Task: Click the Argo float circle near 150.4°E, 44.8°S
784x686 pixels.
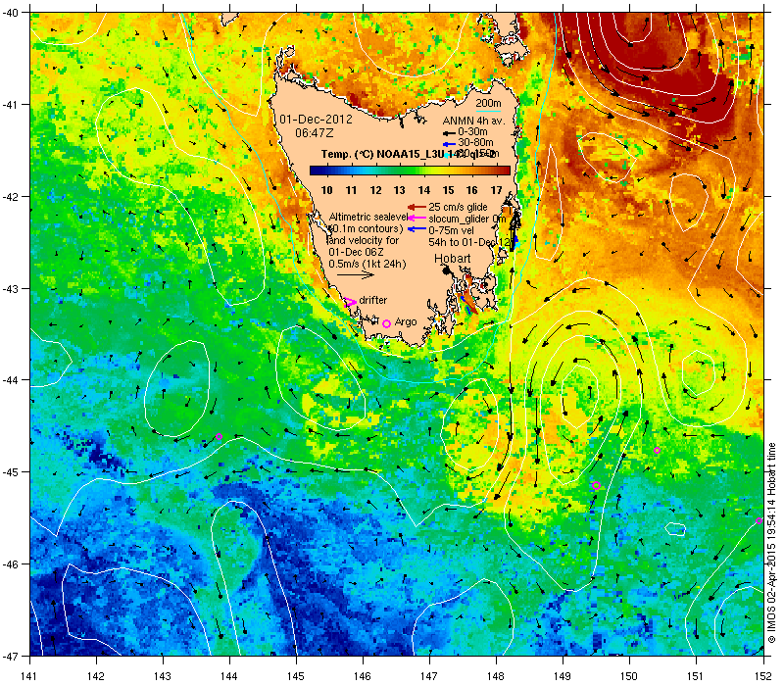Action: coord(657,451)
